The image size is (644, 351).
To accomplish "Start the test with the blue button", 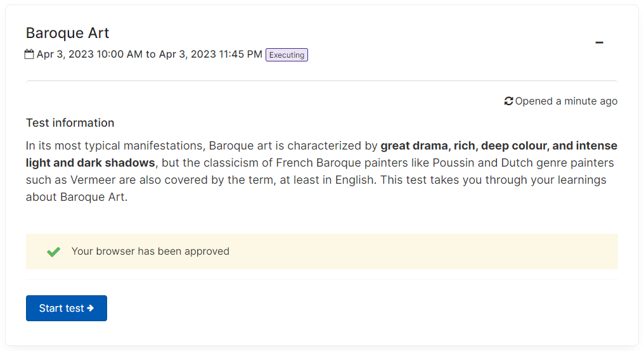I will click(x=67, y=308).
